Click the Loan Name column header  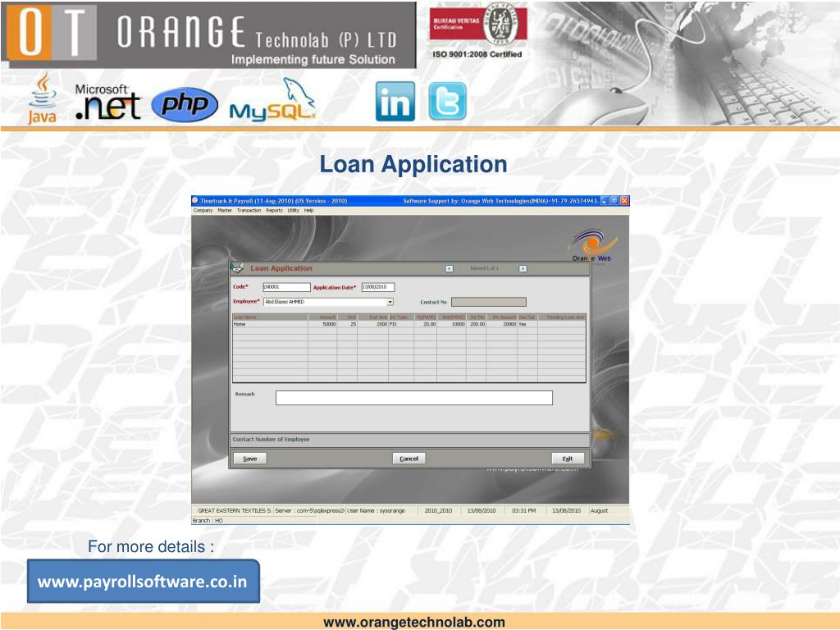point(270,317)
